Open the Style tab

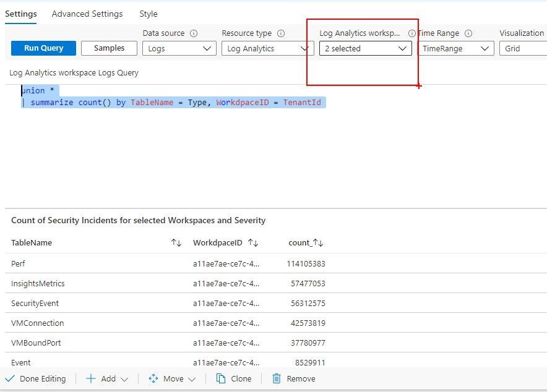tap(148, 14)
